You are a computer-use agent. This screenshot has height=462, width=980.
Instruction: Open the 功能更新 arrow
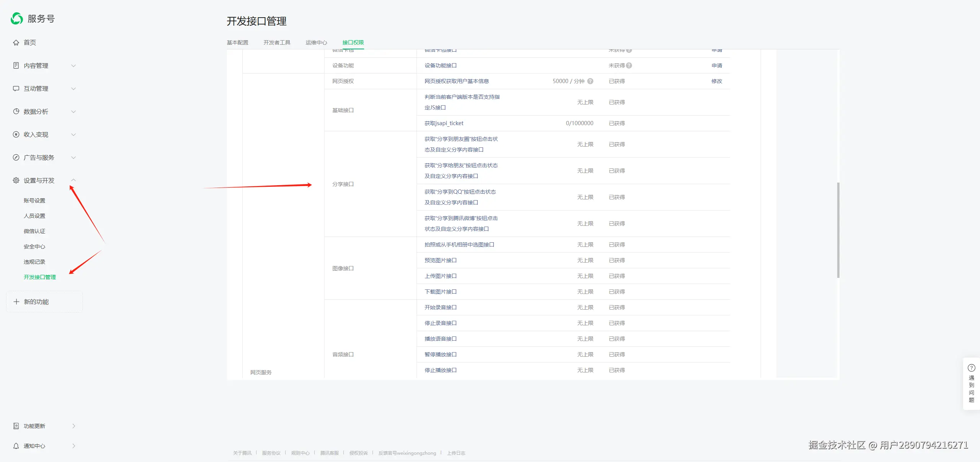pyautogui.click(x=73, y=426)
